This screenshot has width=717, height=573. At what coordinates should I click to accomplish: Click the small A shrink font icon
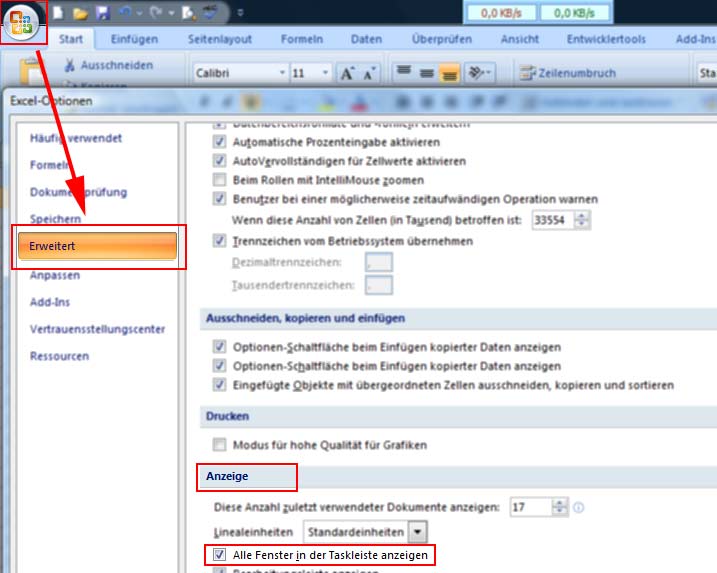(369, 73)
